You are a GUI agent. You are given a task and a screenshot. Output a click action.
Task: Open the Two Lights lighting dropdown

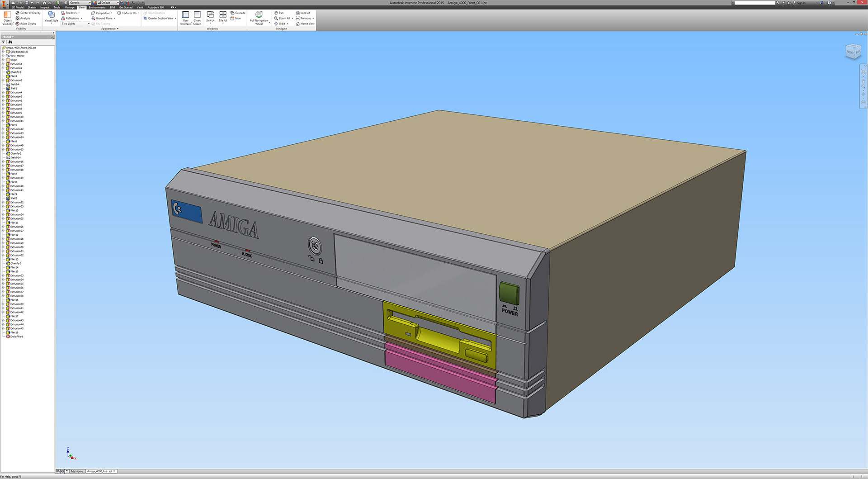click(x=75, y=24)
